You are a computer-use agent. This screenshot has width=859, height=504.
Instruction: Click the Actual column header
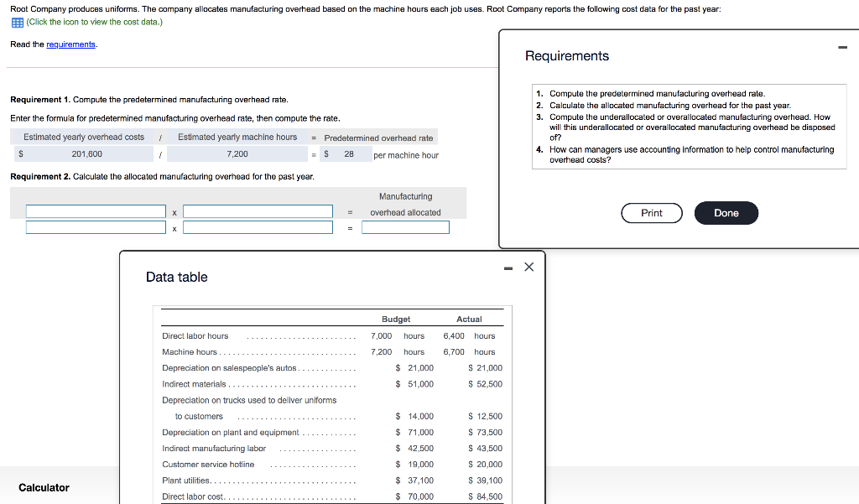click(469, 320)
